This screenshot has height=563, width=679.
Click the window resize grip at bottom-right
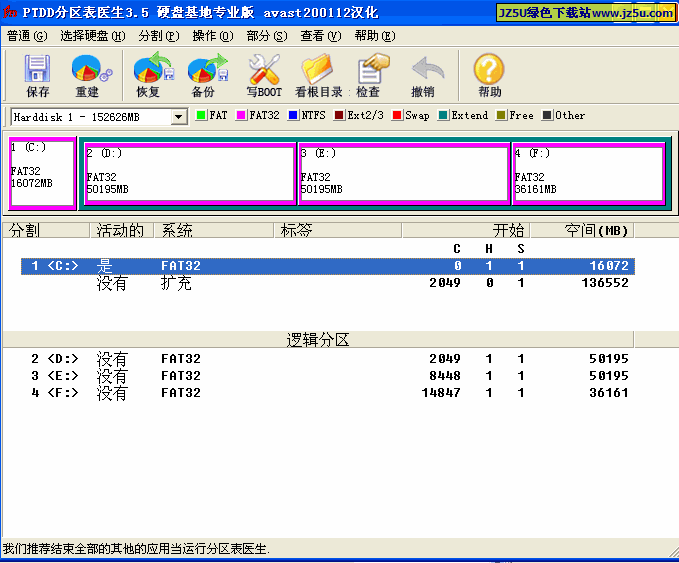click(x=673, y=551)
